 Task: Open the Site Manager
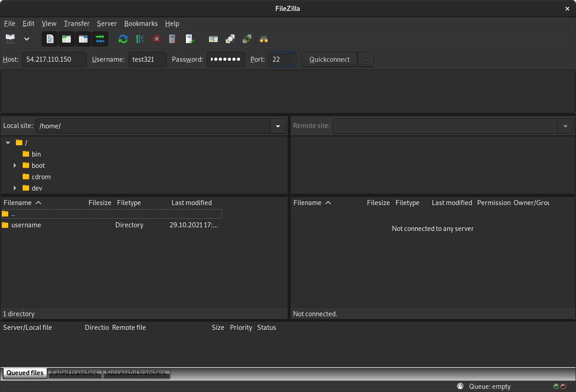pyautogui.click(x=10, y=39)
